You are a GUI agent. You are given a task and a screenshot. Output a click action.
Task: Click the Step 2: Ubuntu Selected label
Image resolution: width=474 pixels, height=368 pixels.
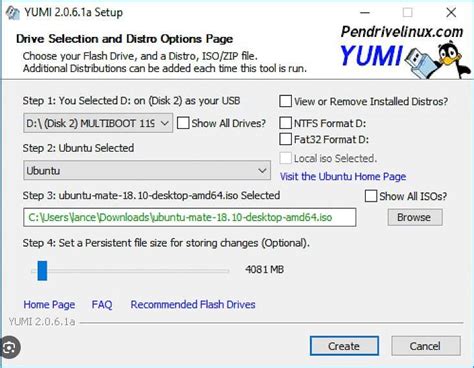tap(78, 148)
